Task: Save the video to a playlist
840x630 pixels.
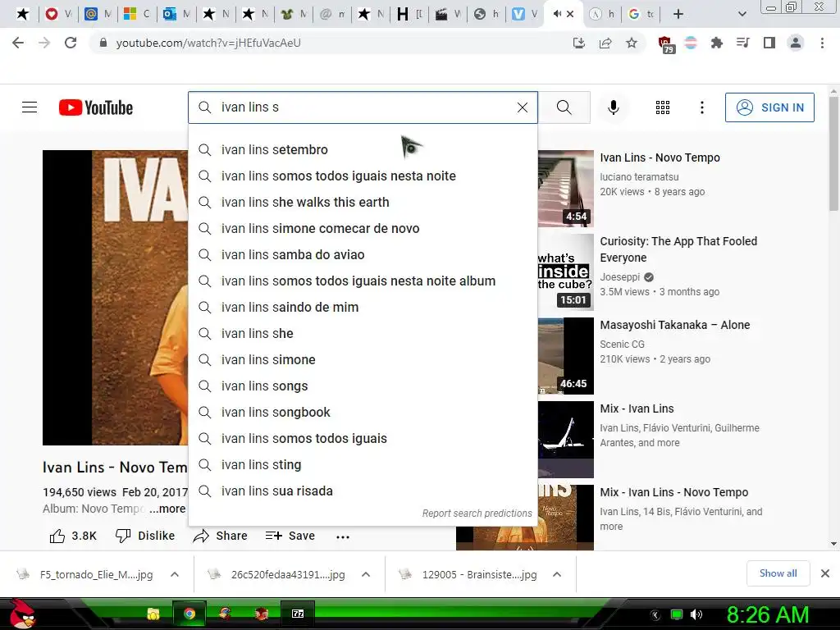Action: [x=290, y=536]
